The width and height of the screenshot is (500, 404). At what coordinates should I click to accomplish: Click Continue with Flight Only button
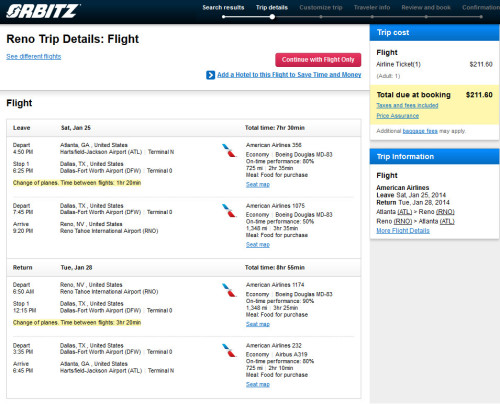318,60
